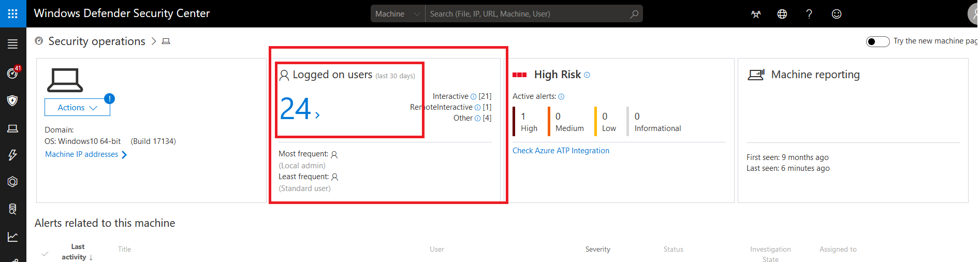
Task: Click the Status column header
Action: (x=674, y=249)
